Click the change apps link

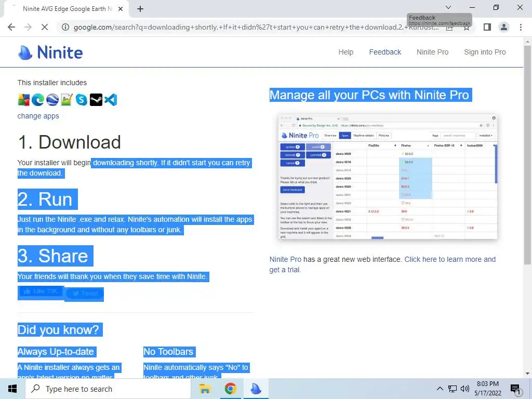click(38, 116)
